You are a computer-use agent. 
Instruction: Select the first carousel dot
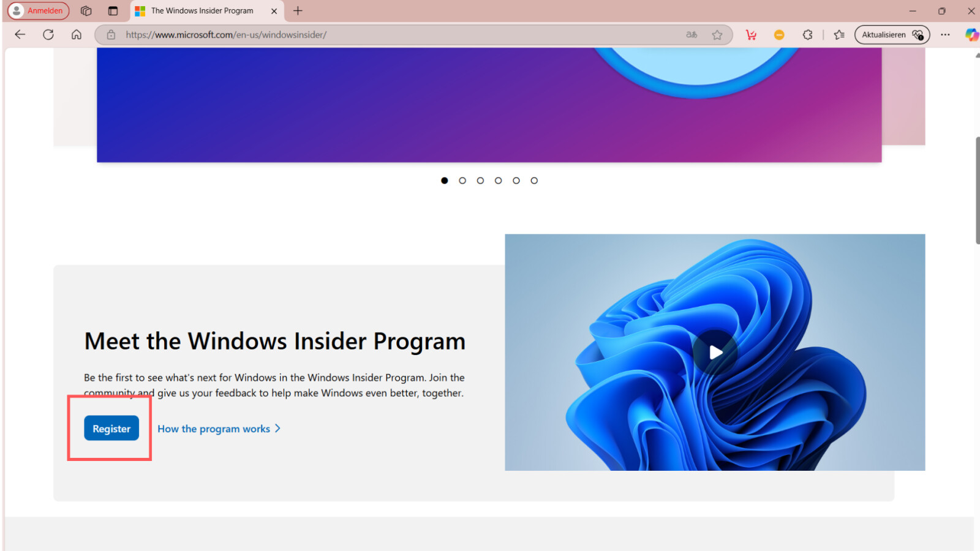coord(445,181)
